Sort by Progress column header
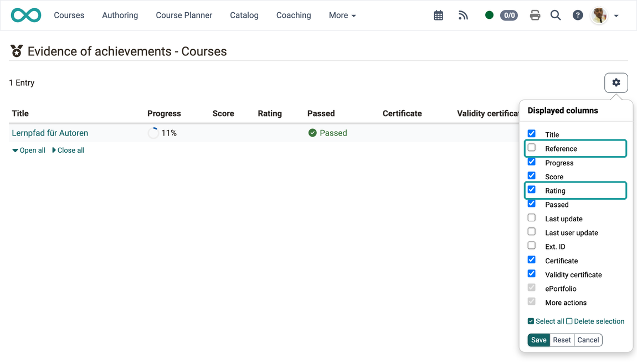Screen dimensions: 637x364 (164, 113)
